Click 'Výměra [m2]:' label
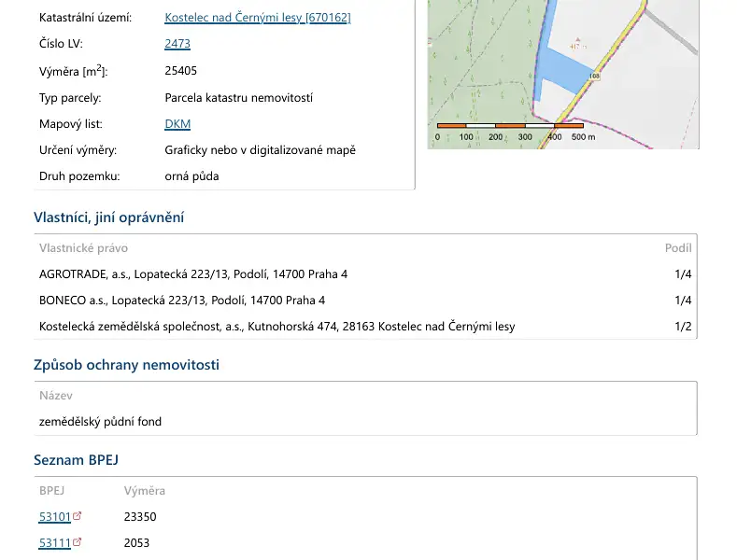Screen dimensions: 737x560 (73, 71)
